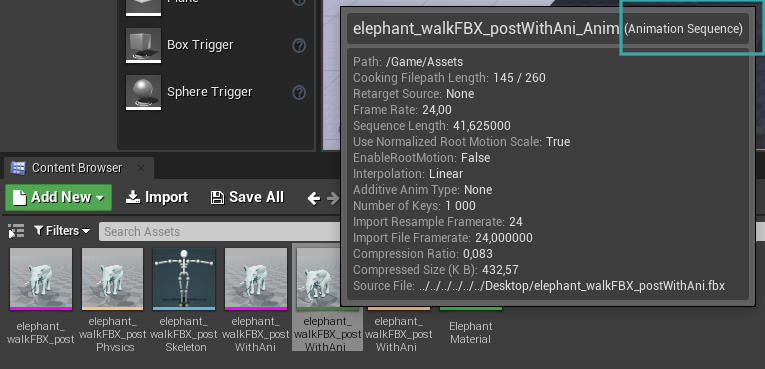Viewport: 765px width, 369px height.
Task: Expand the Filters dropdown
Action: tap(62, 231)
